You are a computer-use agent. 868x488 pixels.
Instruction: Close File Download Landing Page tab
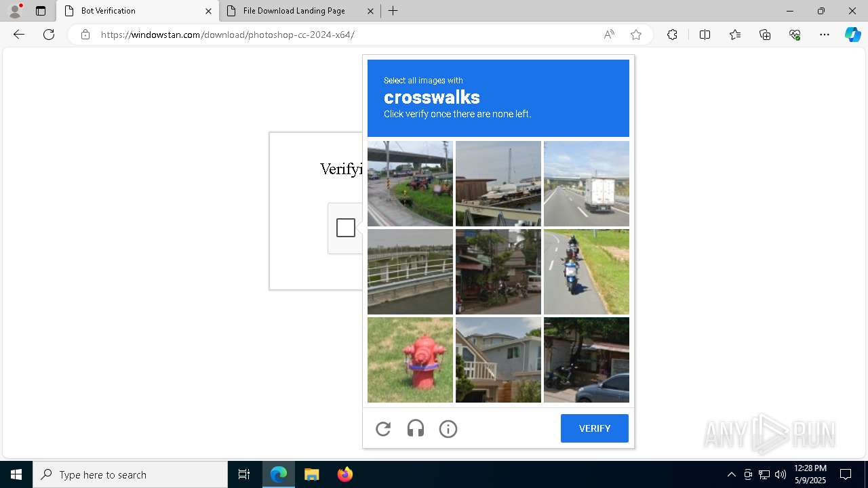point(370,11)
